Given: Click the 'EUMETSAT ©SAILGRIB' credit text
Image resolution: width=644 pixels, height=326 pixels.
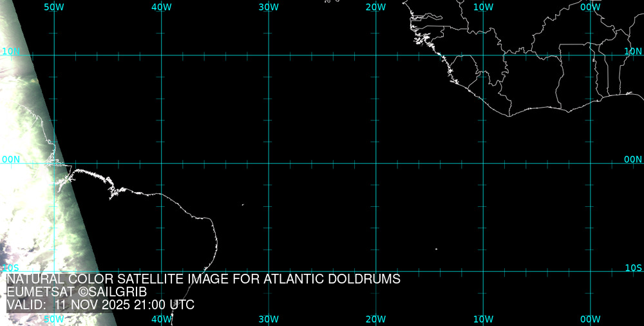Looking at the screenshot, I should click(77, 292).
